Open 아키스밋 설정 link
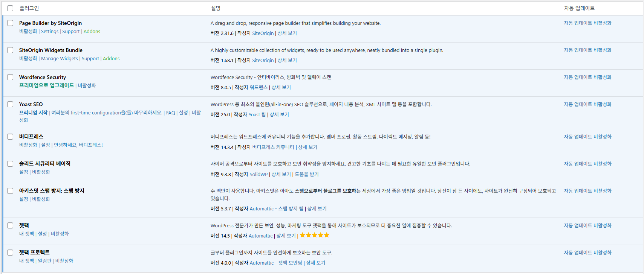644x274 pixels. [x=24, y=199]
